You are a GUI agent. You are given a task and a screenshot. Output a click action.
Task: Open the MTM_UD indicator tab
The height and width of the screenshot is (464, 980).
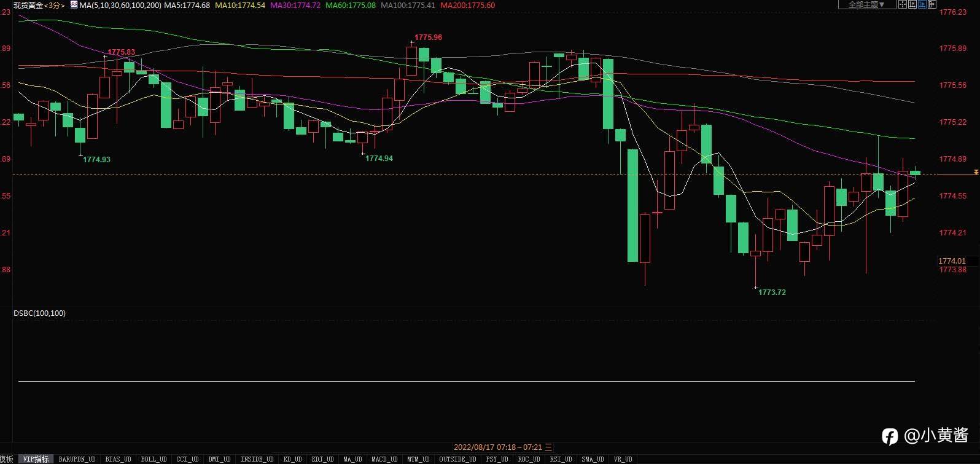click(418, 459)
